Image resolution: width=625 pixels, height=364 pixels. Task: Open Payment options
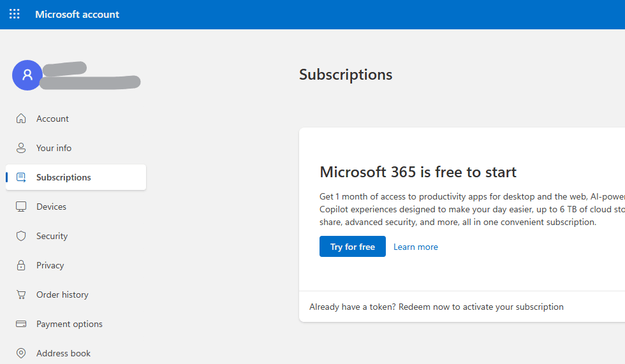(x=70, y=324)
